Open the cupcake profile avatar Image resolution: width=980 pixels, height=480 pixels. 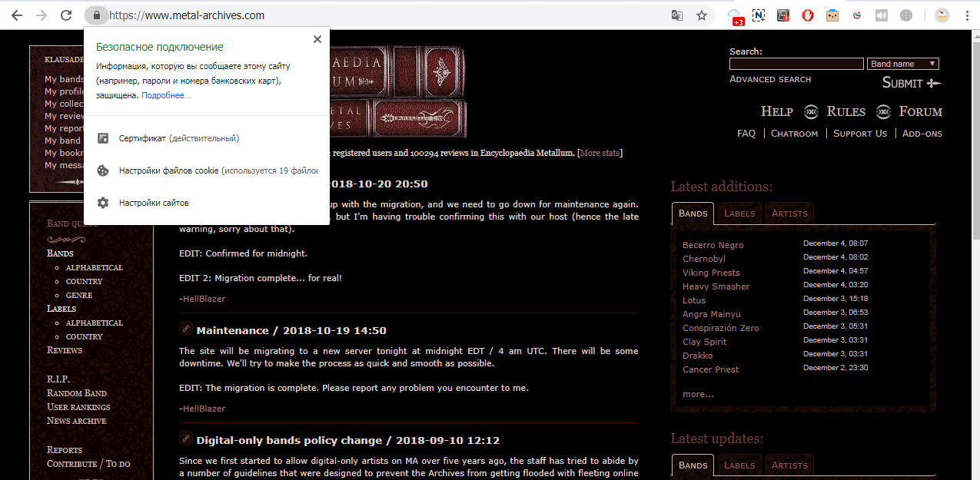point(942,15)
